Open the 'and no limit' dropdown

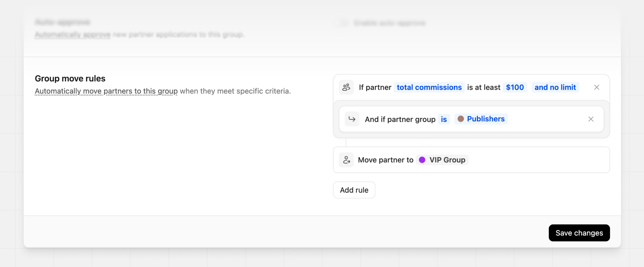click(x=555, y=87)
